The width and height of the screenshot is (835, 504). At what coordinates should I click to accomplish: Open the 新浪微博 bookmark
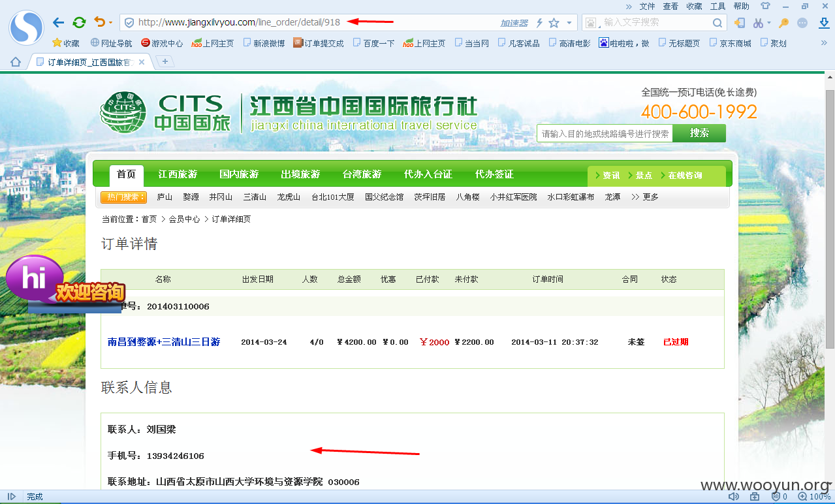coord(264,43)
